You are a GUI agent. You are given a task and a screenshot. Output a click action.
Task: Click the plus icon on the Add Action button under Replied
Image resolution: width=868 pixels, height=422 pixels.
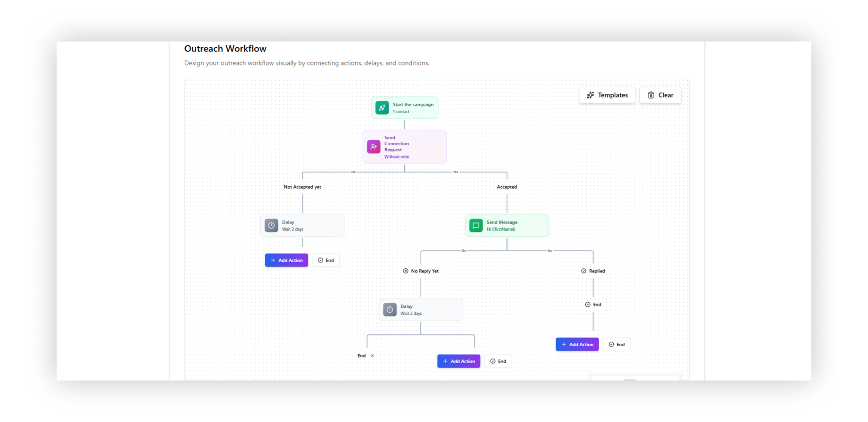point(564,344)
